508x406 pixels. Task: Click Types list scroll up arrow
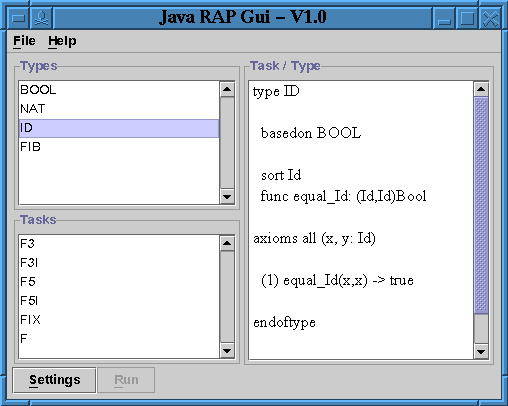pyautogui.click(x=227, y=89)
